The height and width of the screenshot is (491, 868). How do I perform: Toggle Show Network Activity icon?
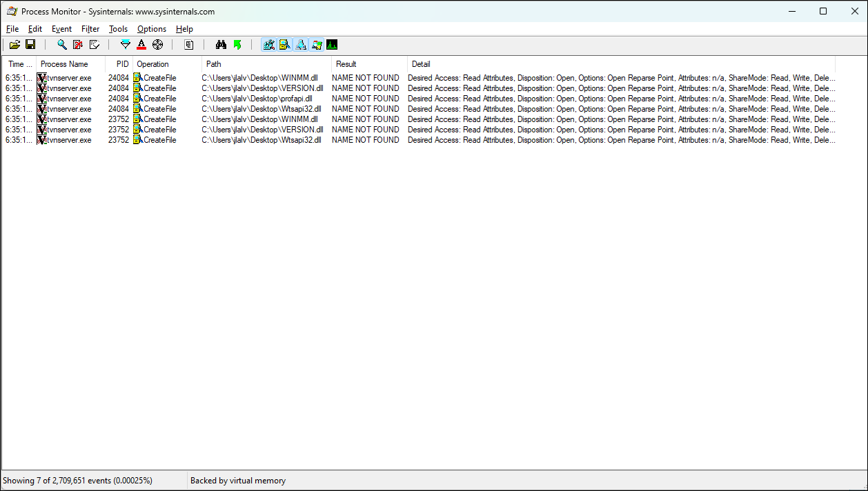click(x=301, y=45)
